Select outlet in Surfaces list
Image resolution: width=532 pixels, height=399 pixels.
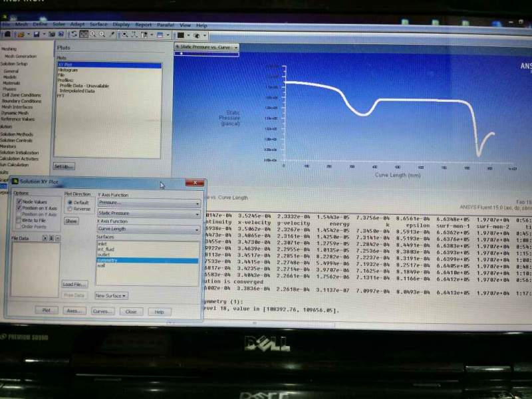tap(104, 255)
